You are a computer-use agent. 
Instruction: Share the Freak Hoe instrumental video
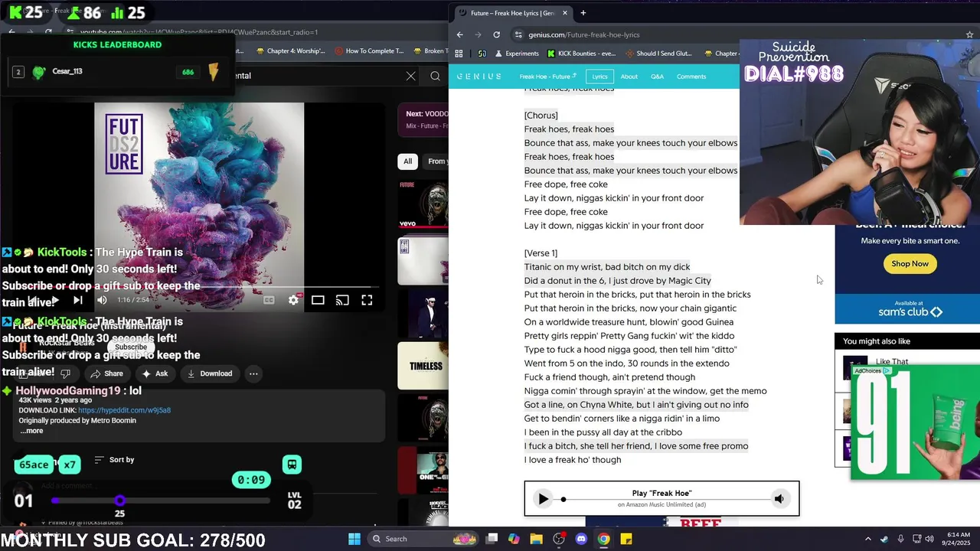click(106, 373)
